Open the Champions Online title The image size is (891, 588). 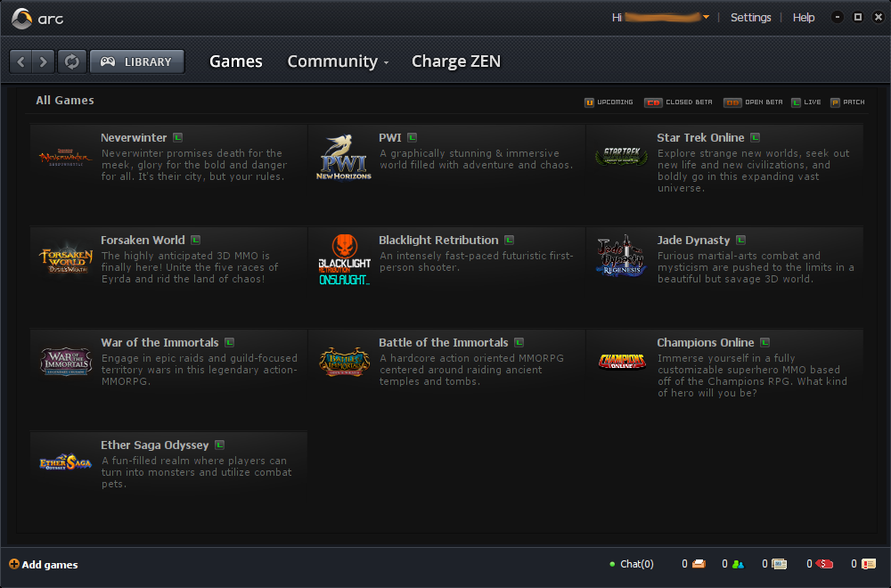click(x=705, y=343)
